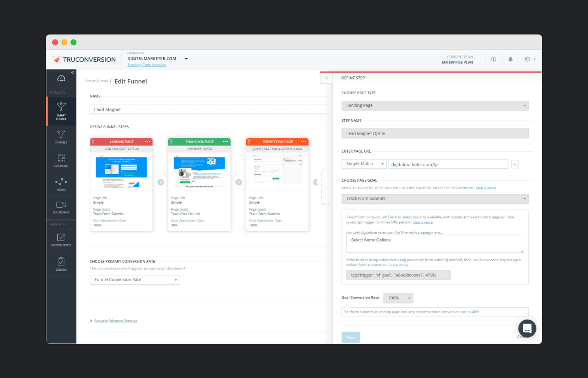Click the Select Some Options form box
This screenshot has width=588, height=378.
[435, 244]
